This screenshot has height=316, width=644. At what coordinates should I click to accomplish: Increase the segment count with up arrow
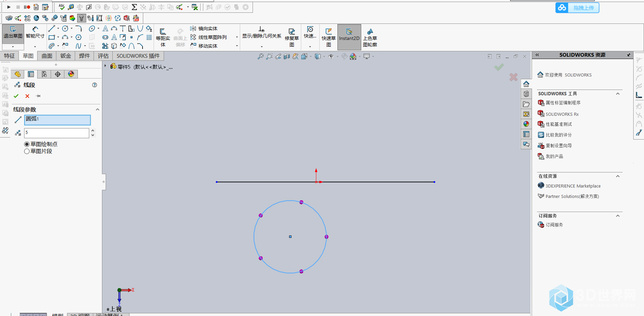tap(93, 130)
